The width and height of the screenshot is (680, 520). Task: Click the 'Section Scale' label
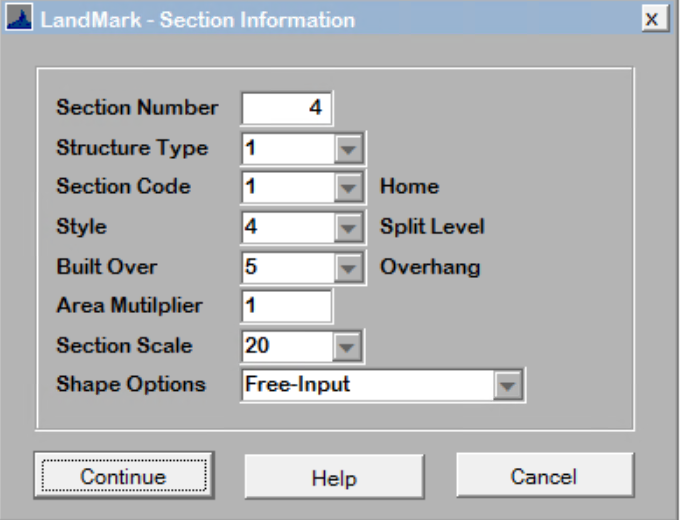coord(124,346)
